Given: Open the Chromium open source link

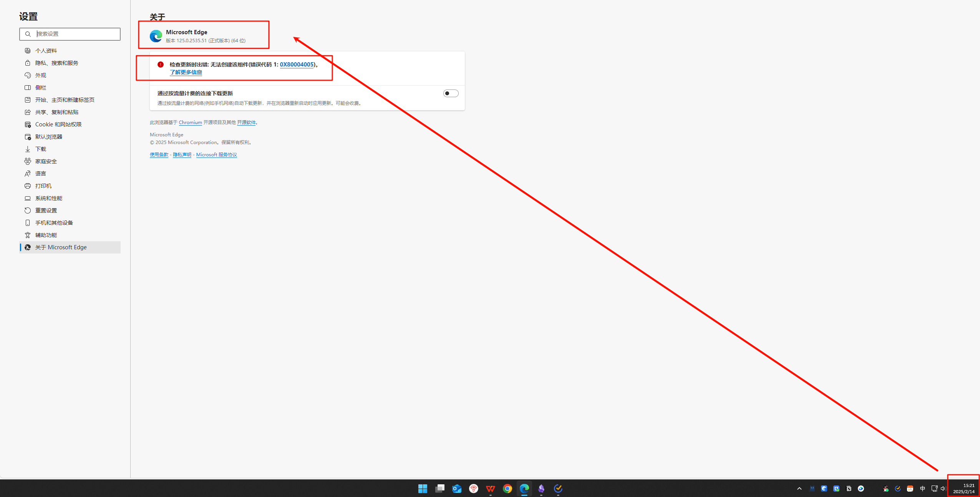Looking at the screenshot, I should [190, 123].
